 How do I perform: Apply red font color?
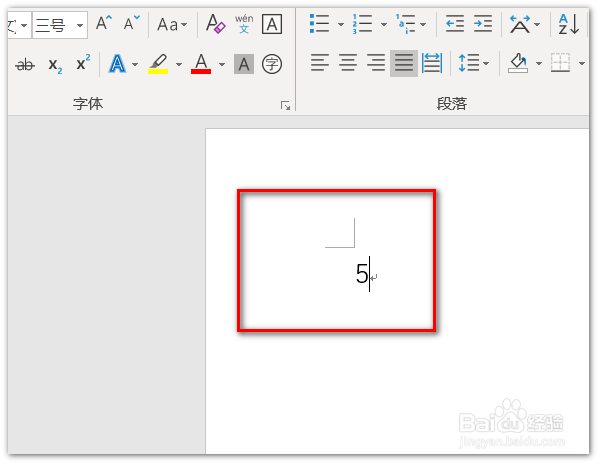pyautogui.click(x=201, y=64)
